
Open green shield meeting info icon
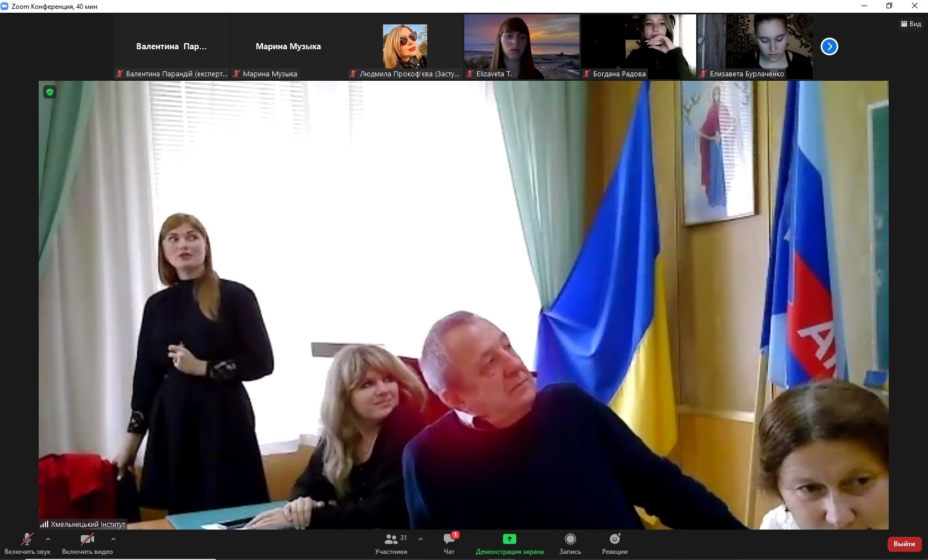[x=50, y=92]
